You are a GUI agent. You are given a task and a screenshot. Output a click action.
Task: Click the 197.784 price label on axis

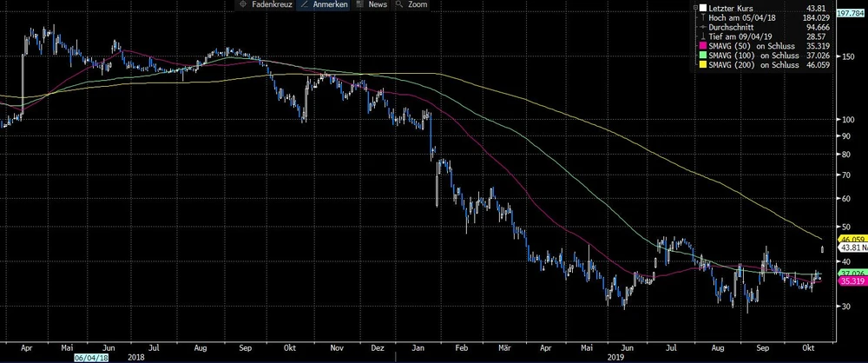pos(851,14)
